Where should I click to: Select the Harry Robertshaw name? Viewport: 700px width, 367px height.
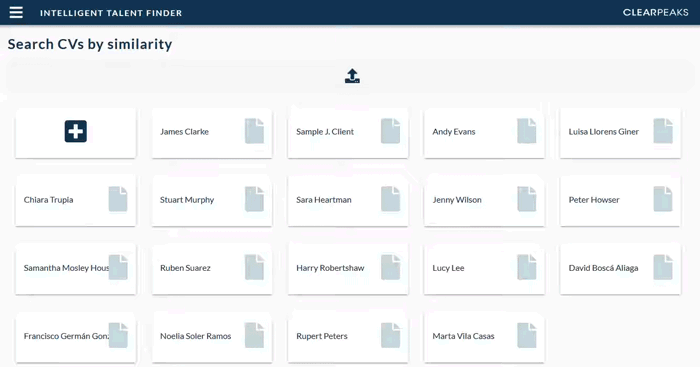coord(330,268)
